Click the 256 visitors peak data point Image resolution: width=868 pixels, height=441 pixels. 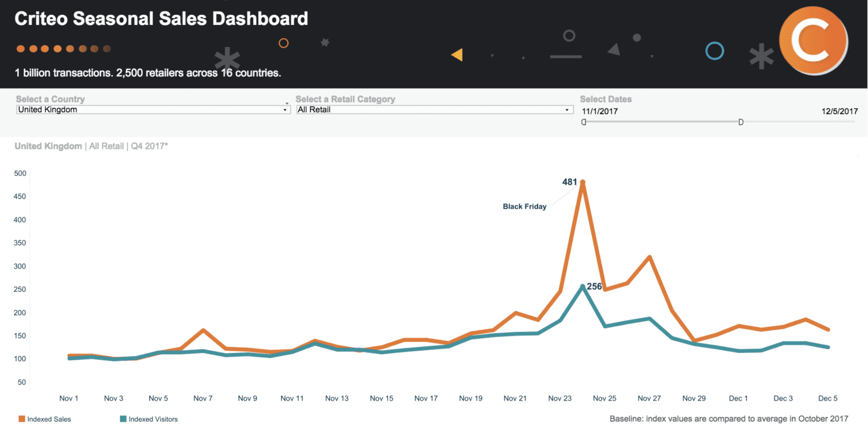coord(583,286)
